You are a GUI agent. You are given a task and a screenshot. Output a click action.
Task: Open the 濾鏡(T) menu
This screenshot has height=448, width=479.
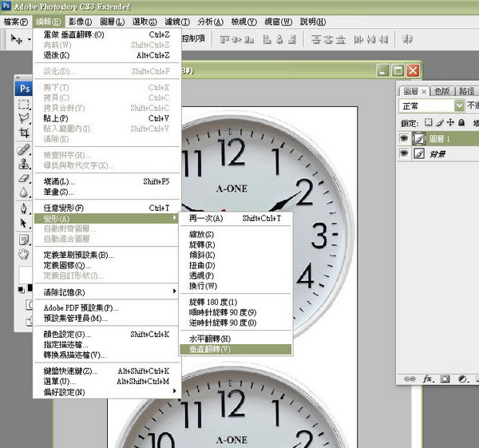(177, 22)
